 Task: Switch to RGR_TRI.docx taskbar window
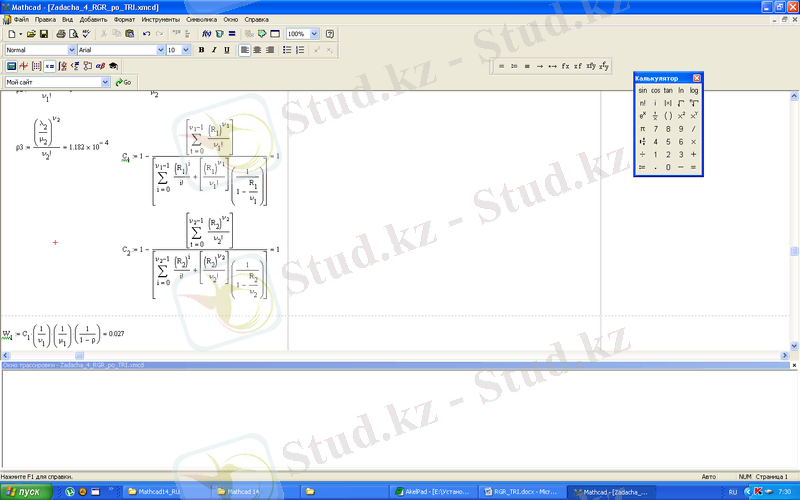(522, 492)
